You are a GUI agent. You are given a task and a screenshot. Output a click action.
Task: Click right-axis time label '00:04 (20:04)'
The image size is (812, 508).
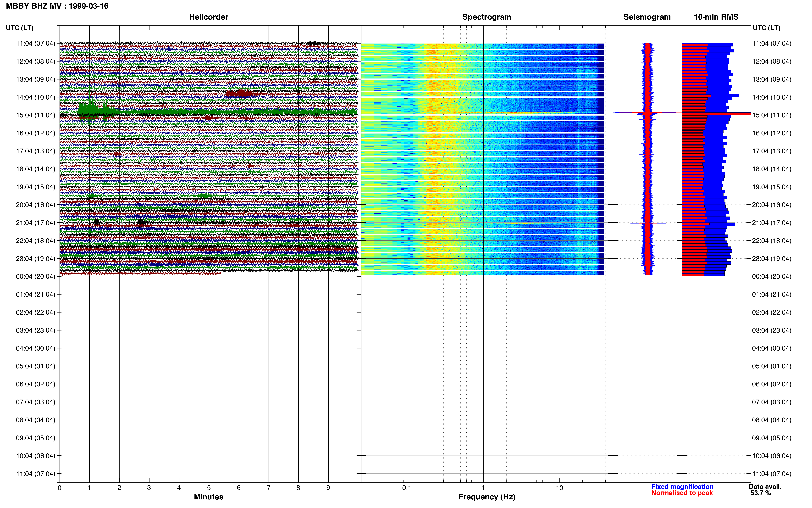772,277
